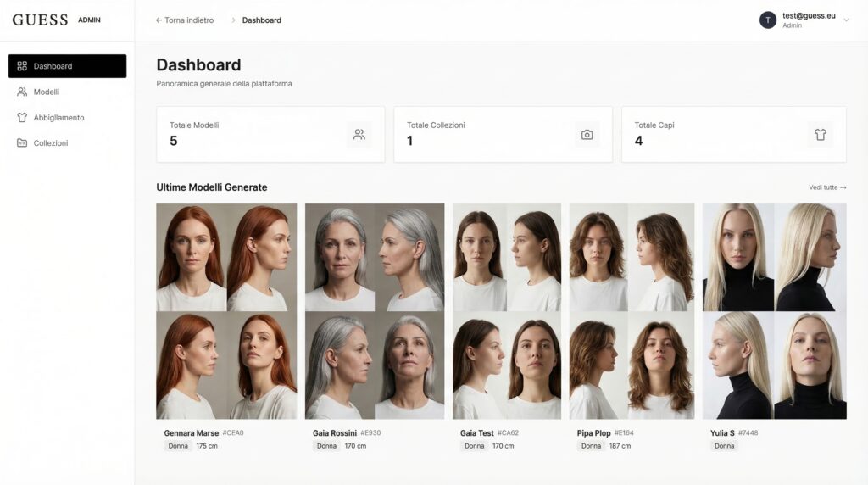Click Torna indietro back link
This screenshot has height=485, width=868.
(x=185, y=20)
